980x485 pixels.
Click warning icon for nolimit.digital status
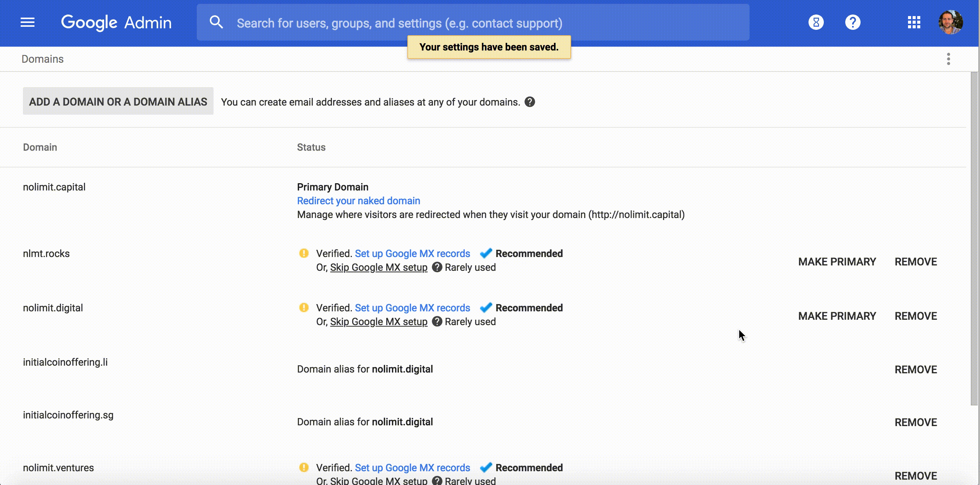coord(304,308)
